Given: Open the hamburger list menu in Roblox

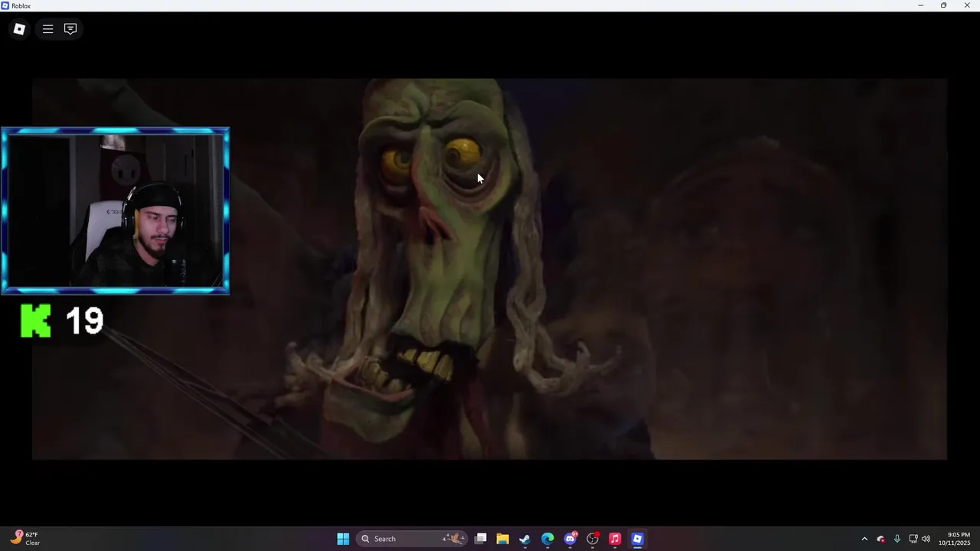Looking at the screenshot, I should click(x=47, y=29).
